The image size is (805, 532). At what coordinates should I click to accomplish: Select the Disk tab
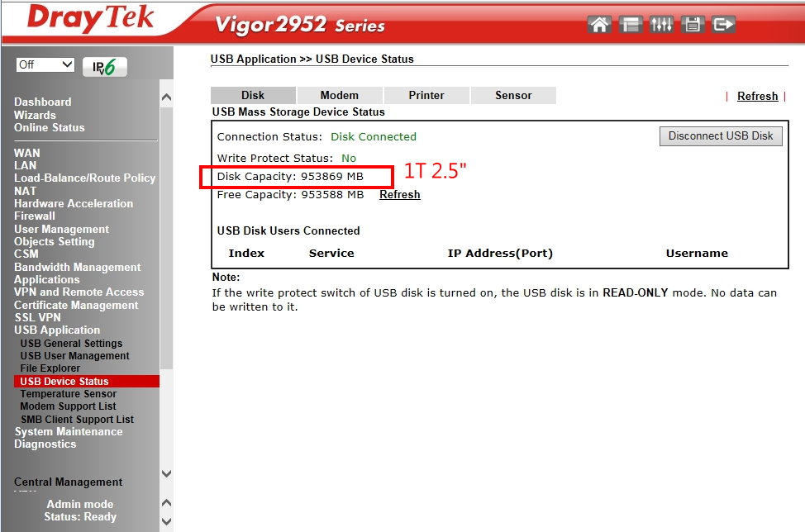(253, 96)
